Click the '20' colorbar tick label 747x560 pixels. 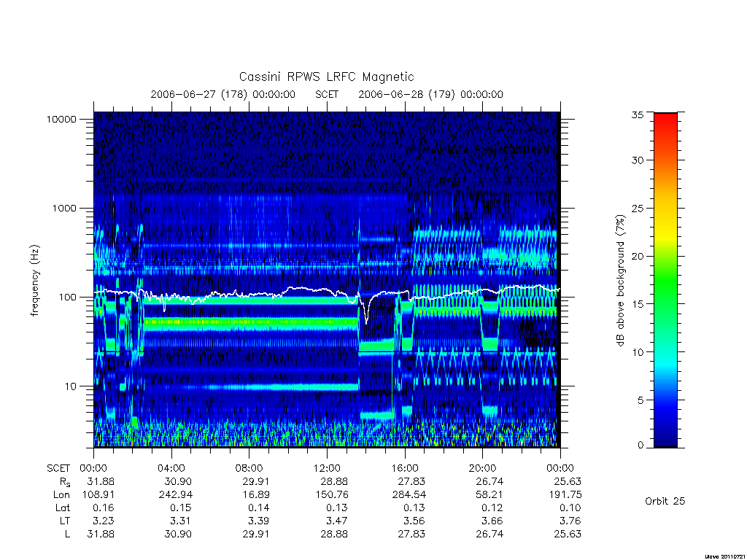pyautogui.click(x=637, y=256)
